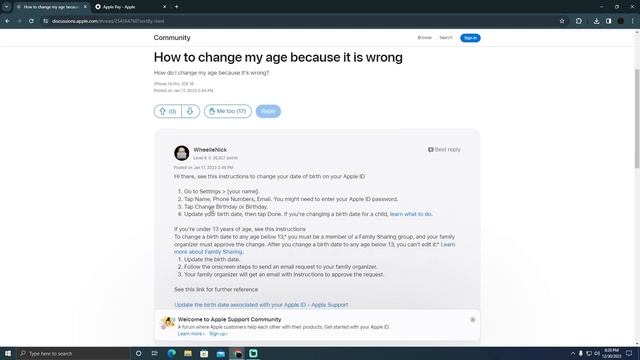Open Microsoft Store from the taskbar
This screenshot has width=640, height=360.
(x=204, y=353)
